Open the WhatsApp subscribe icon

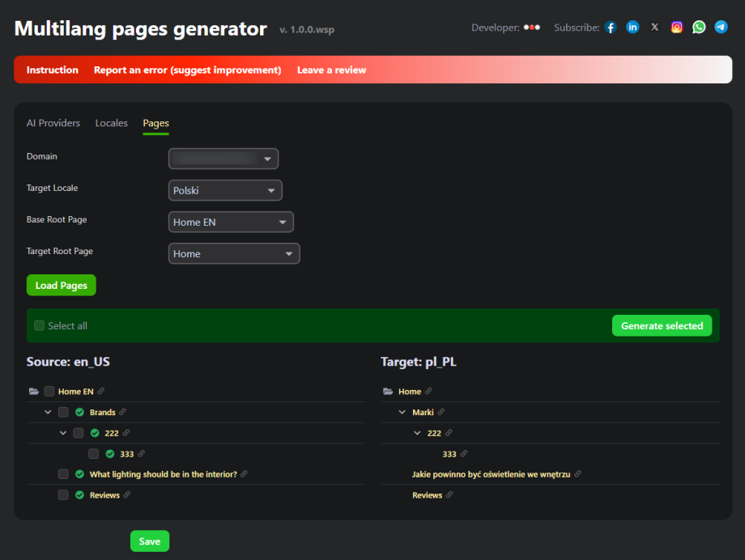click(x=699, y=27)
